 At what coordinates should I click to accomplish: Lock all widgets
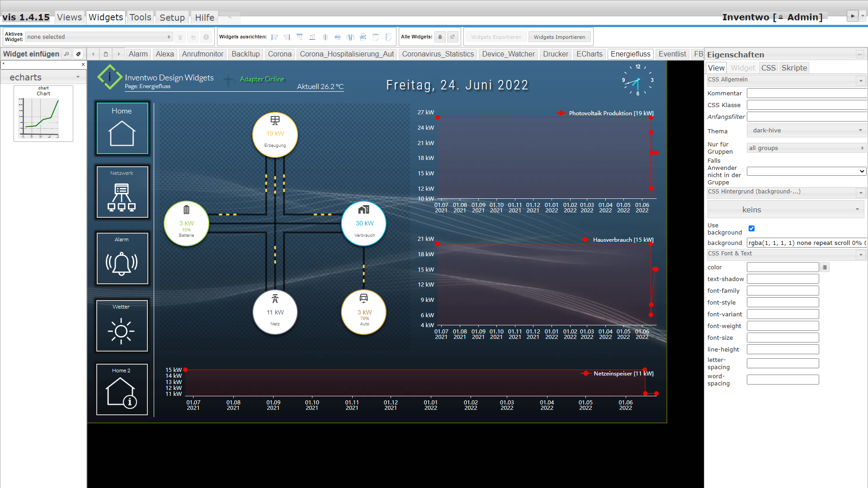[440, 37]
